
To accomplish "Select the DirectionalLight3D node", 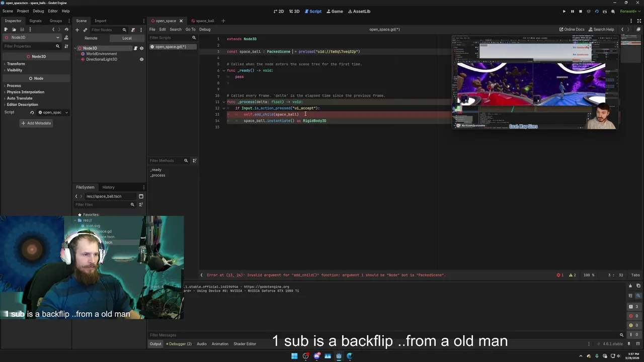I will pos(101,59).
